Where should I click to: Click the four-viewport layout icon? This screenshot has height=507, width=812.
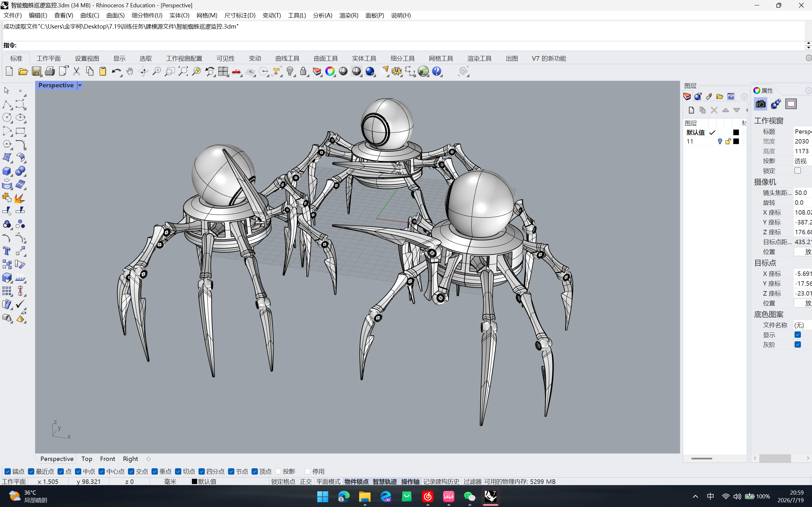[x=223, y=71]
